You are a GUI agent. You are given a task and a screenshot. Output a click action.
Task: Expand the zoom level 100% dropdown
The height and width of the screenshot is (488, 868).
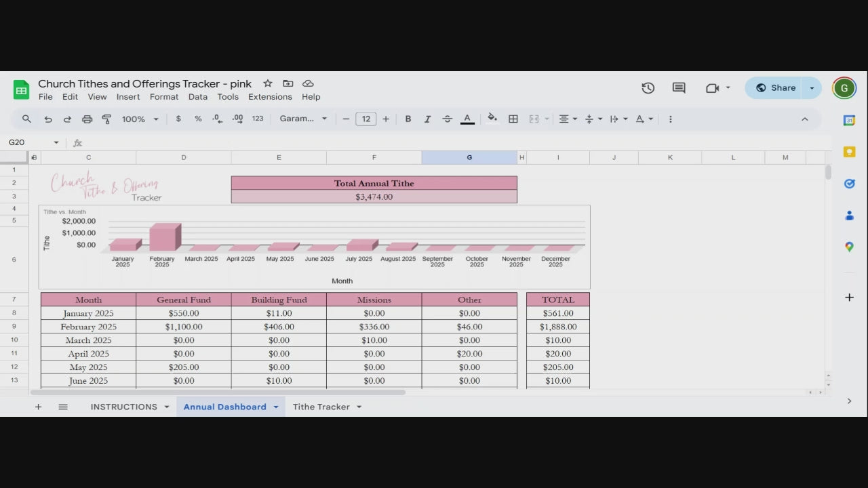coord(140,119)
